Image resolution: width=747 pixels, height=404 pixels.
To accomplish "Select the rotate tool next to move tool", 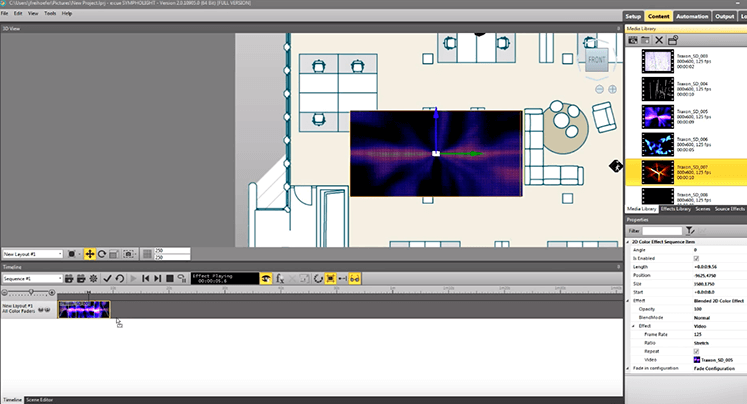I will pos(102,254).
